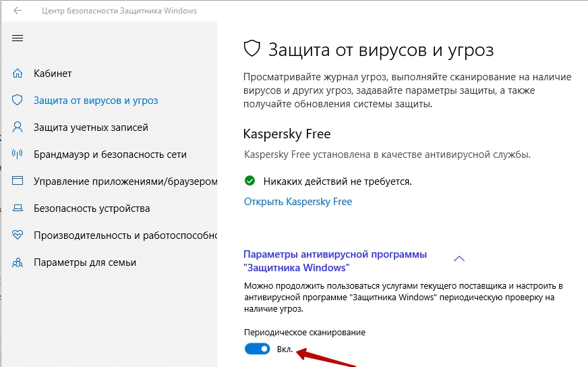This screenshot has width=588, height=367.
Task: Click the app and browser control icon
Action: [18, 181]
